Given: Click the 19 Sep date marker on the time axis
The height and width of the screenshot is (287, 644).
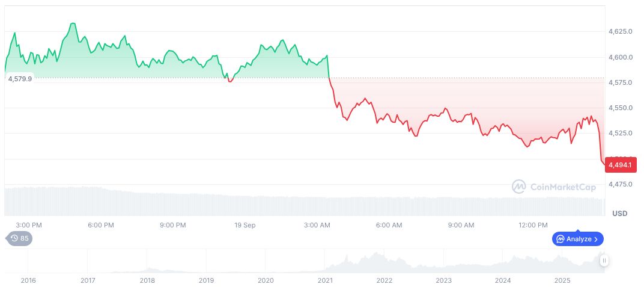Looking at the screenshot, I should pos(245,225).
